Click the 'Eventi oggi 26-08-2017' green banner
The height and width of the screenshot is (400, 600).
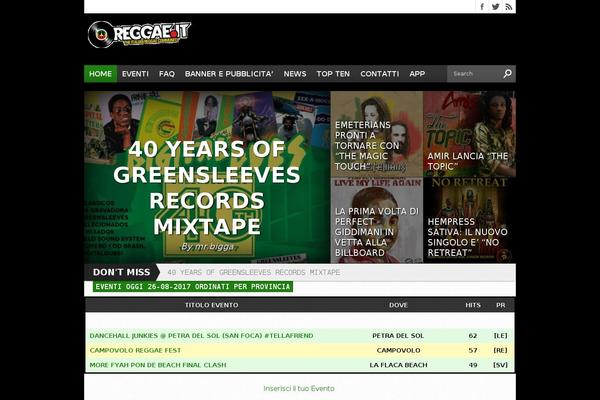tap(192, 287)
